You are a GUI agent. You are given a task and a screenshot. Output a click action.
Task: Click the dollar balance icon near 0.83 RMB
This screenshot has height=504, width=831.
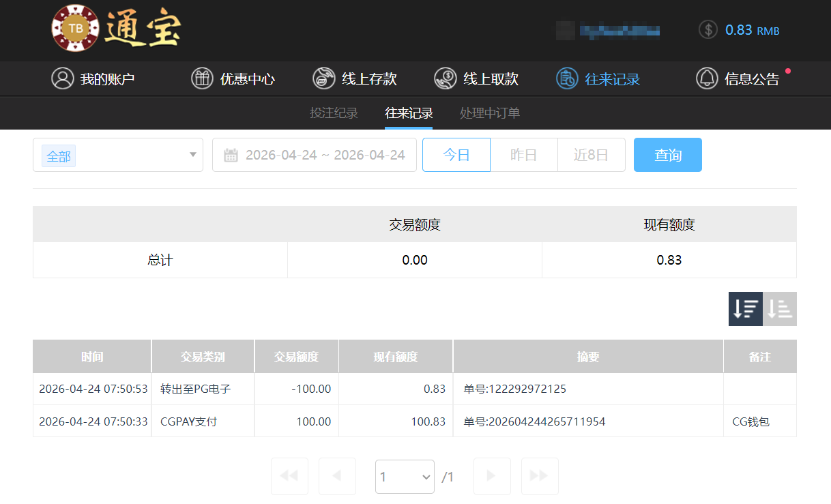tap(708, 30)
